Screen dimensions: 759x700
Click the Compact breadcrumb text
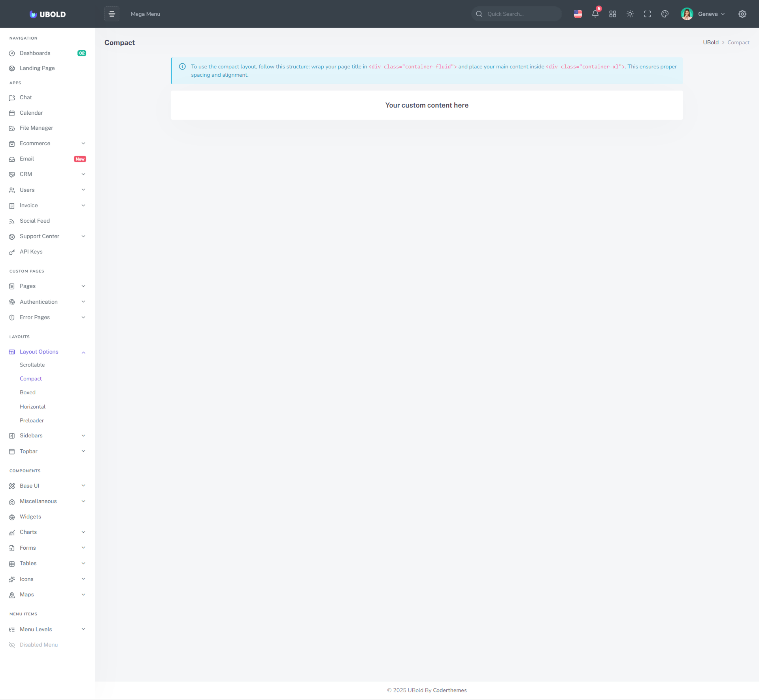[x=738, y=42]
